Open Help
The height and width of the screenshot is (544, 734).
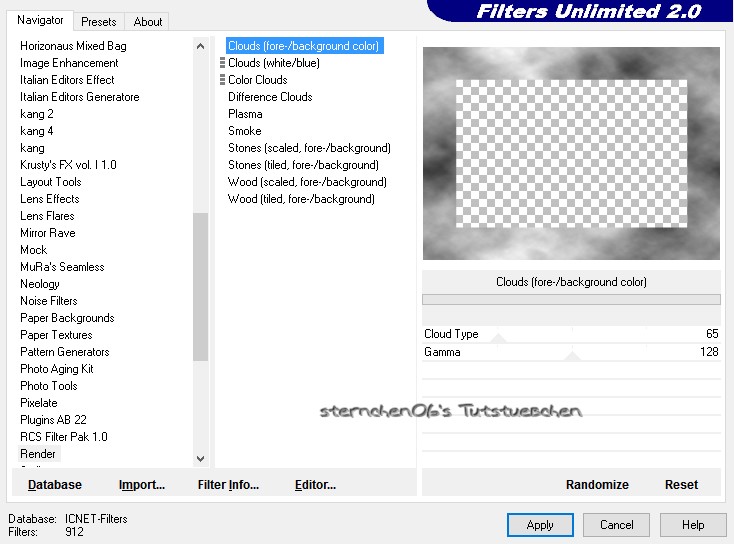[693, 525]
